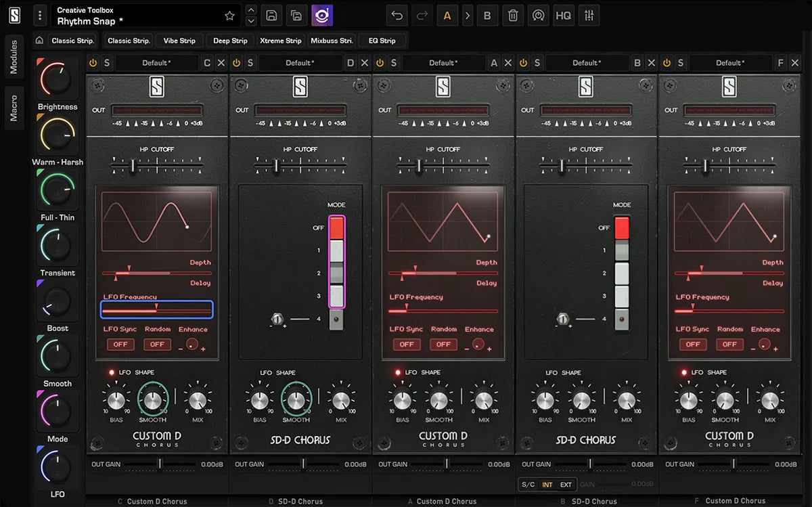Image resolution: width=812 pixels, height=507 pixels.
Task: Open HQ mode from the top toolbar
Action: [x=563, y=15]
